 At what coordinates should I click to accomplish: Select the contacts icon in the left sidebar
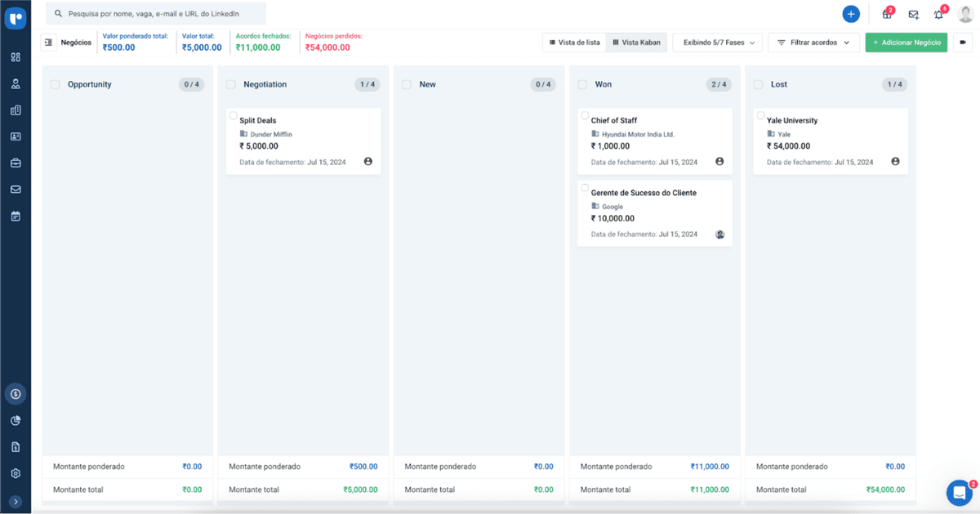pyautogui.click(x=16, y=83)
